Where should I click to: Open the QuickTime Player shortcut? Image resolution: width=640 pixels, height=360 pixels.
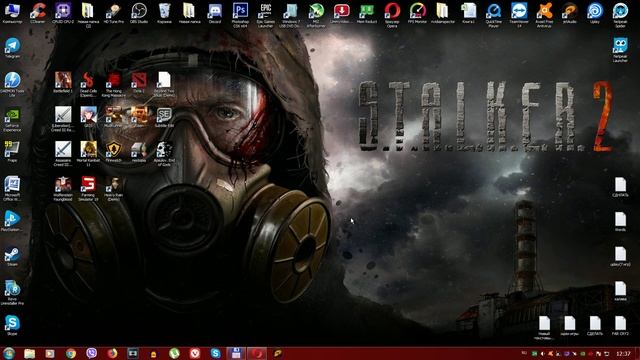tap(493, 15)
